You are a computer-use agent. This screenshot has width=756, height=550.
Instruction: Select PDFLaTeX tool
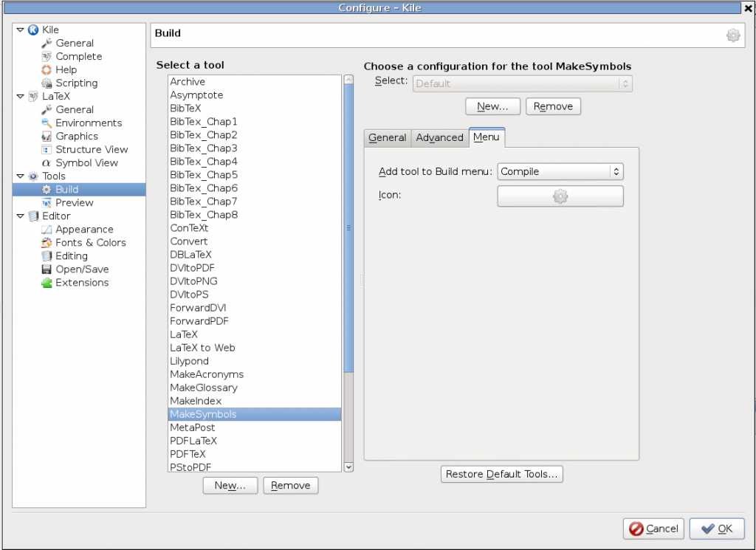click(255, 441)
